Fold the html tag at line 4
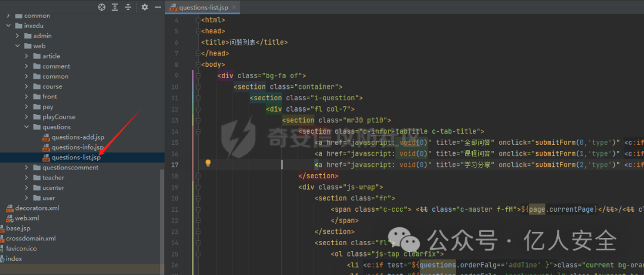Viewport: 644px width, 275px height. tap(198, 20)
